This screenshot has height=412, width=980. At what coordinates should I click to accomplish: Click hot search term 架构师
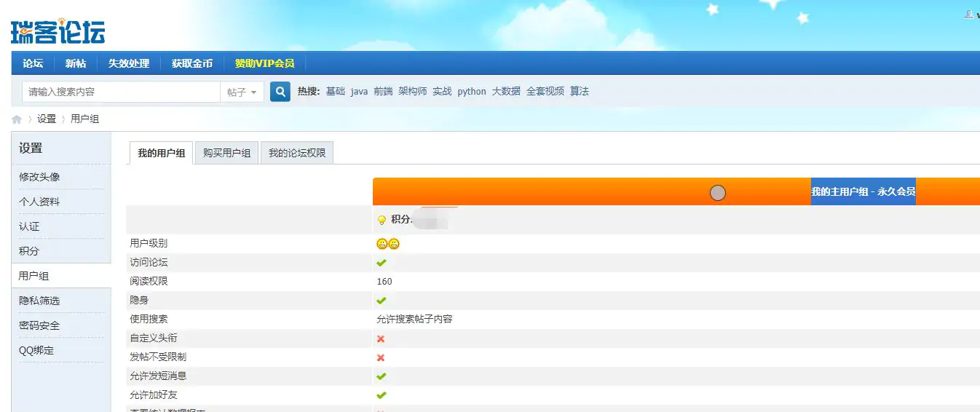coord(413,91)
